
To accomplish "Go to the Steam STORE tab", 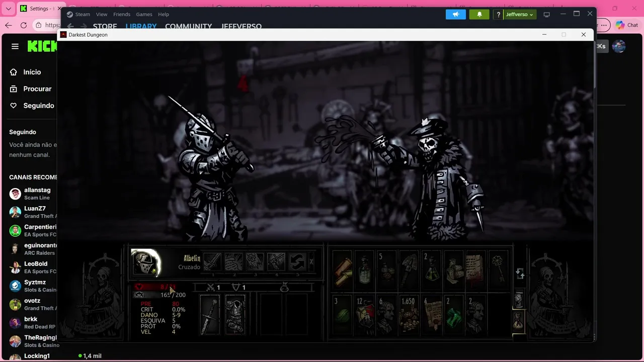I will click(x=105, y=26).
